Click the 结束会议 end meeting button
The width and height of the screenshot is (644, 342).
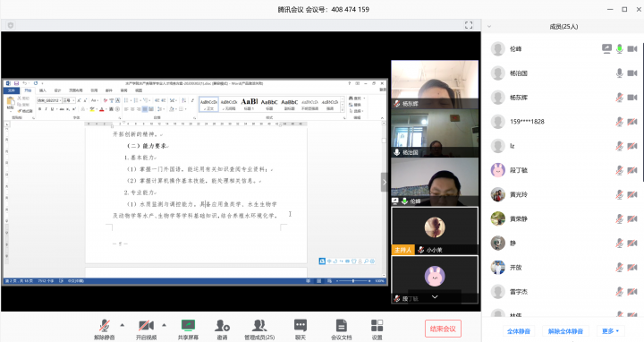point(443,329)
